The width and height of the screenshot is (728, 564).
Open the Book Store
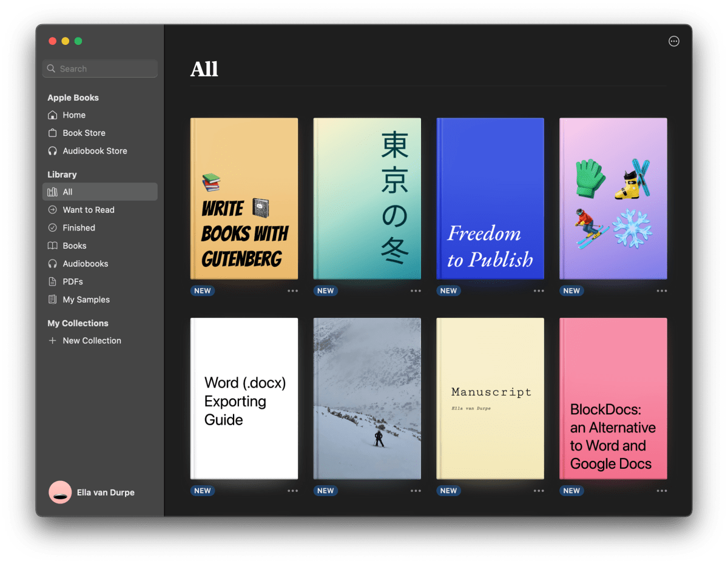pos(84,132)
